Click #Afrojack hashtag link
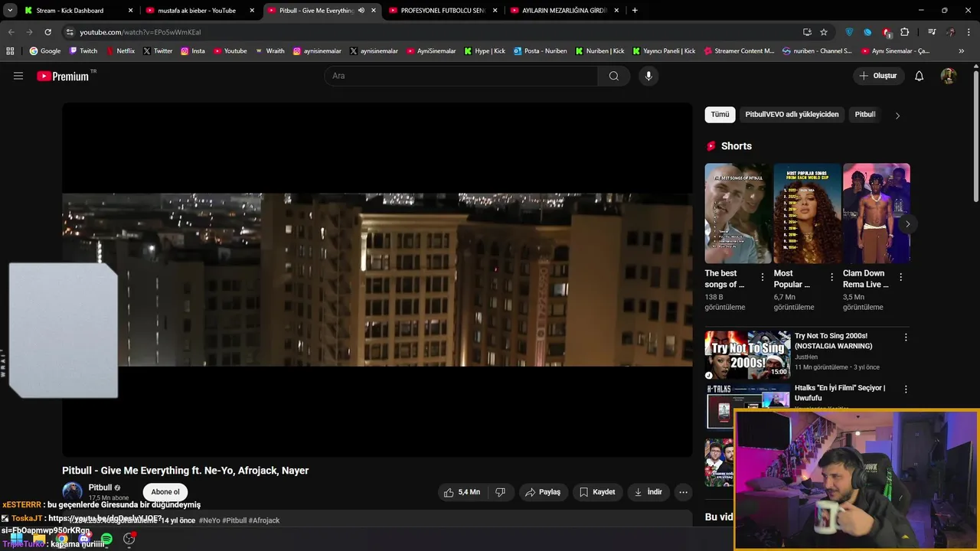This screenshot has width=980, height=551. tap(264, 520)
